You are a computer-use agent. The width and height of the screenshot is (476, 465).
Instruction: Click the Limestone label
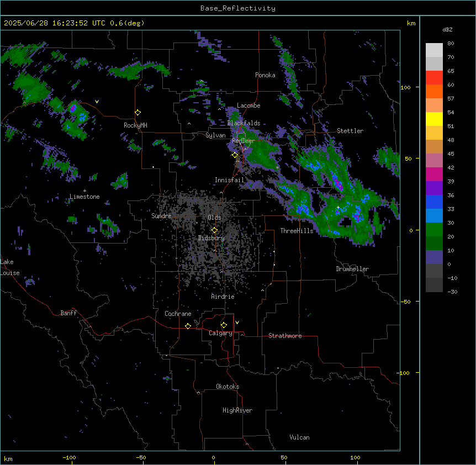[x=84, y=197]
